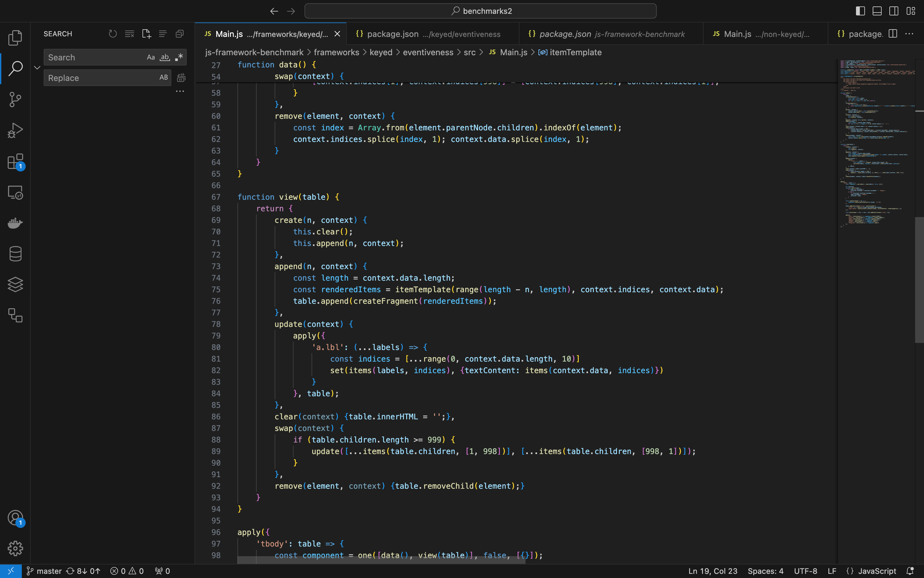Open the Explorer view in activity bar
Image resolution: width=924 pixels, height=578 pixels.
(15, 38)
